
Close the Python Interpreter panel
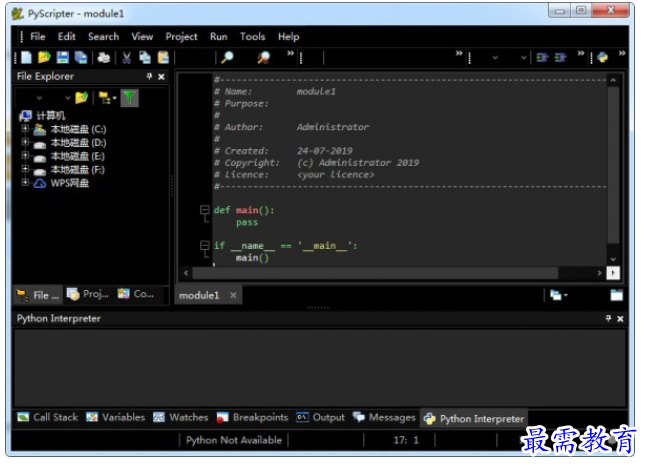(620, 319)
